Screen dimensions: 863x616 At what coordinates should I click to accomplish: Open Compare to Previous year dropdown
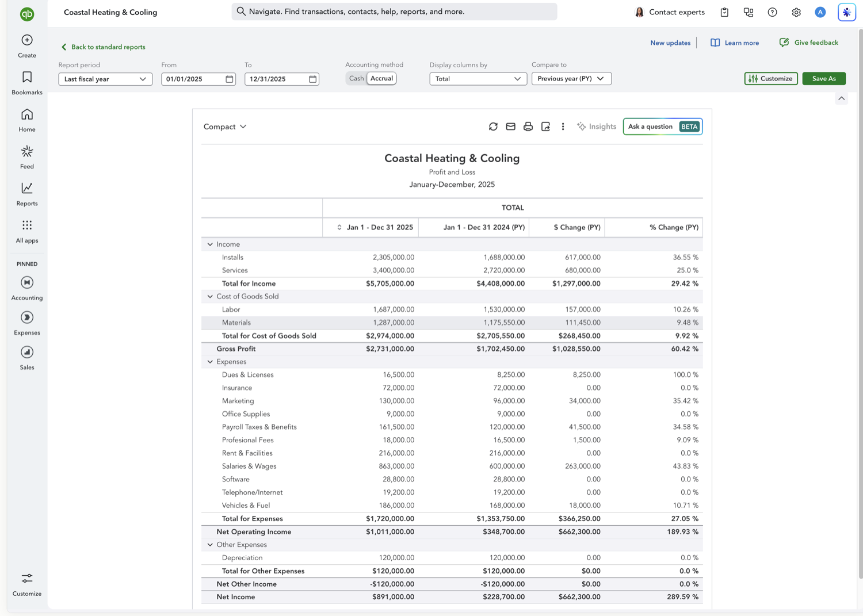click(x=571, y=79)
